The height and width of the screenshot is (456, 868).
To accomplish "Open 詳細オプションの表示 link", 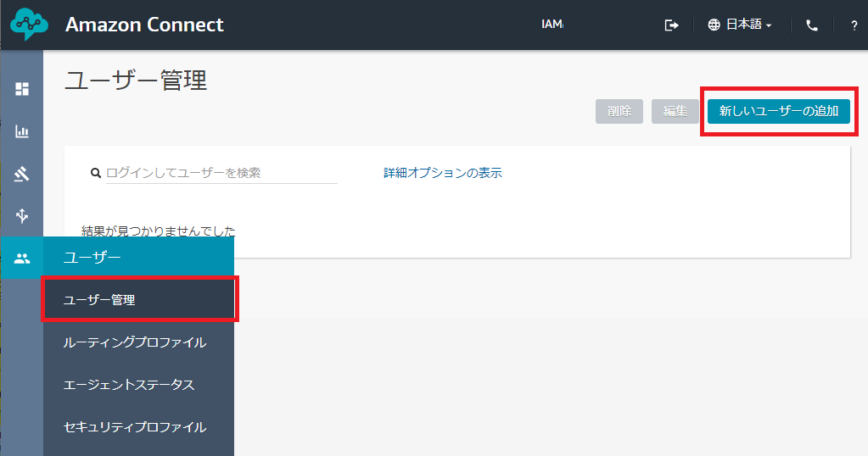I will click(x=442, y=173).
